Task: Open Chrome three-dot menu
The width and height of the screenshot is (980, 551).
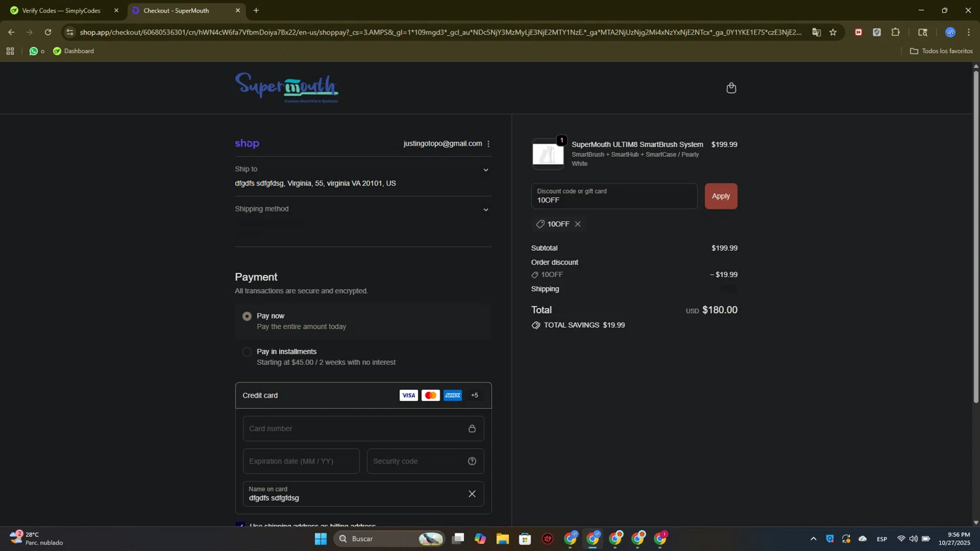Action: [969, 32]
